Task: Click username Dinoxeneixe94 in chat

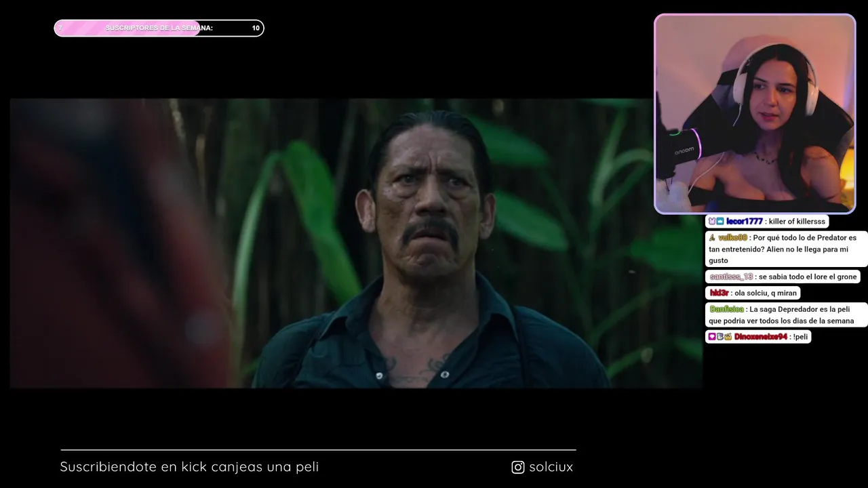Action: [x=761, y=337]
